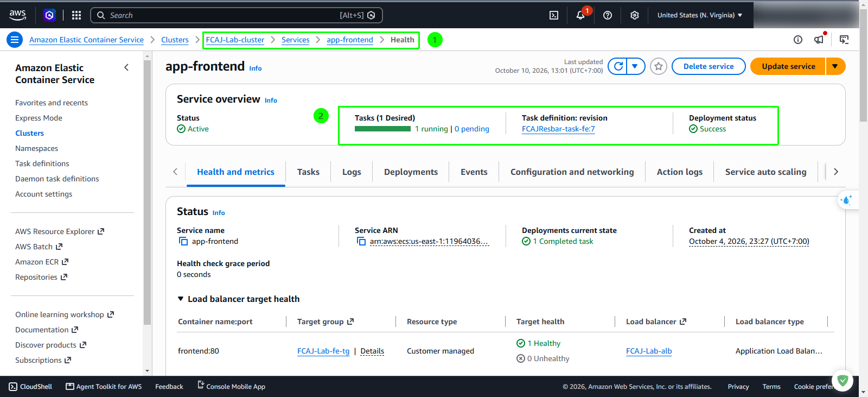This screenshot has height=397, width=868.
Task: Open the Action logs tab
Action: [x=680, y=172]
